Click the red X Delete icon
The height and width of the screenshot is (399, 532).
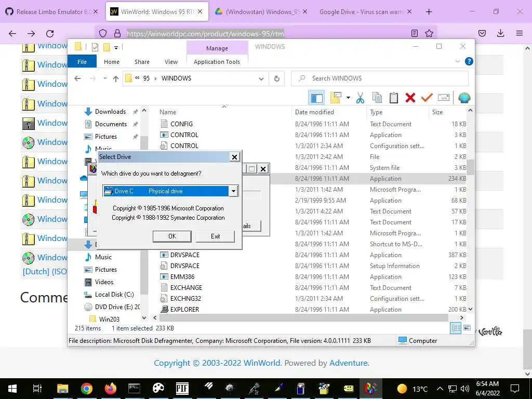click(410, 98)
